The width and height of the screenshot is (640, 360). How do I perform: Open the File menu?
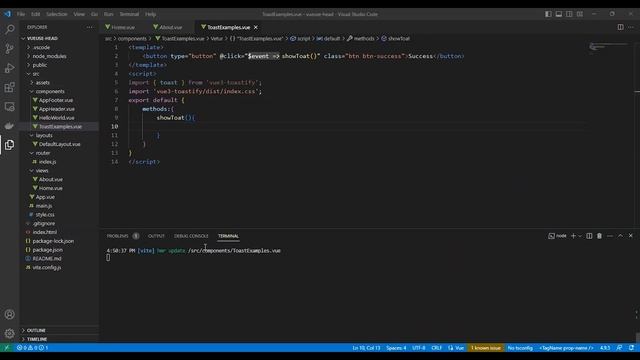pyautogui.click(x=21, y=14)
